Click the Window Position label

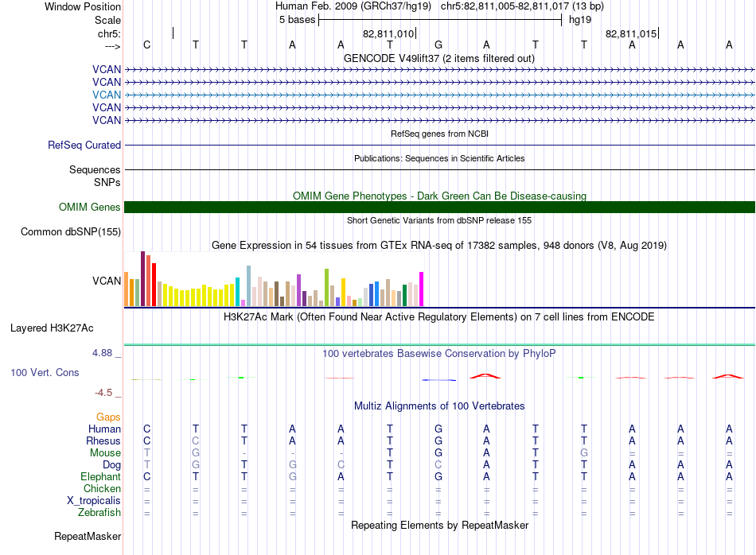(x=83, y=6)
